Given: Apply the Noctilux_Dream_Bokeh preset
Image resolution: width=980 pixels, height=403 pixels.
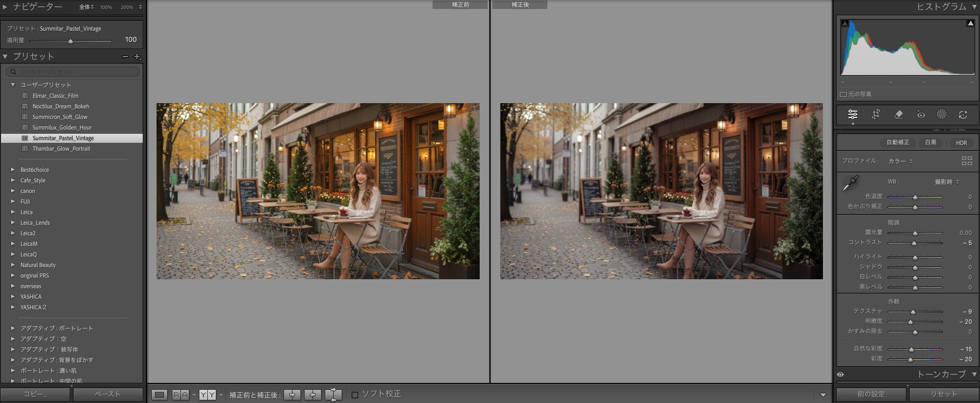Looking at the screenshot, I should click(x=61, y=106).
